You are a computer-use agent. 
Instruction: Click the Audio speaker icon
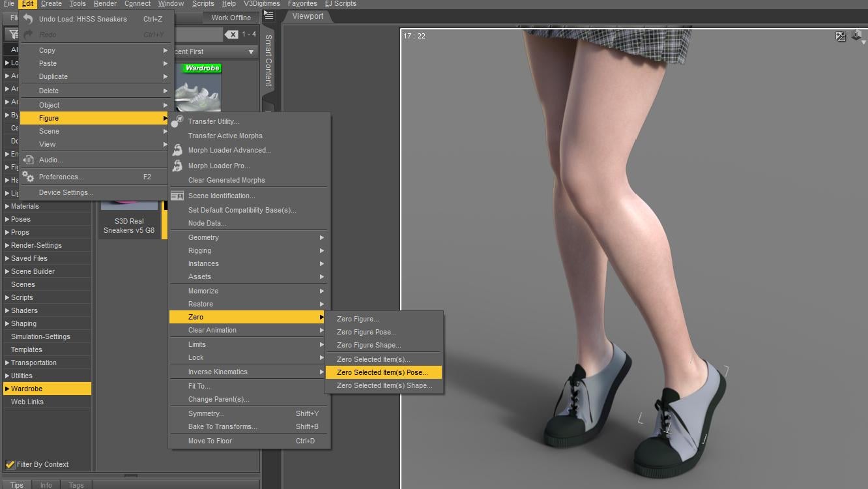tap(28, 160)
